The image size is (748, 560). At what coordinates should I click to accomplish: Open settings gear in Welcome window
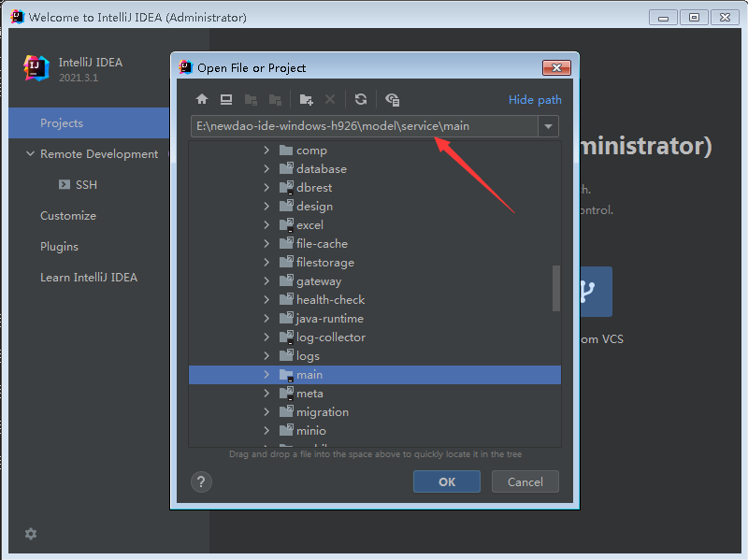point(31,533)
